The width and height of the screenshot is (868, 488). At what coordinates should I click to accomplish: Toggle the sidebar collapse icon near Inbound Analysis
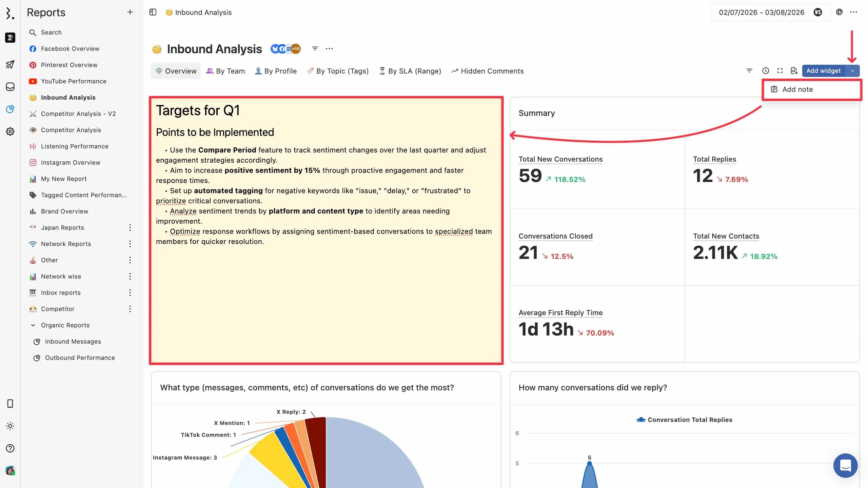(x=152, y=12)
